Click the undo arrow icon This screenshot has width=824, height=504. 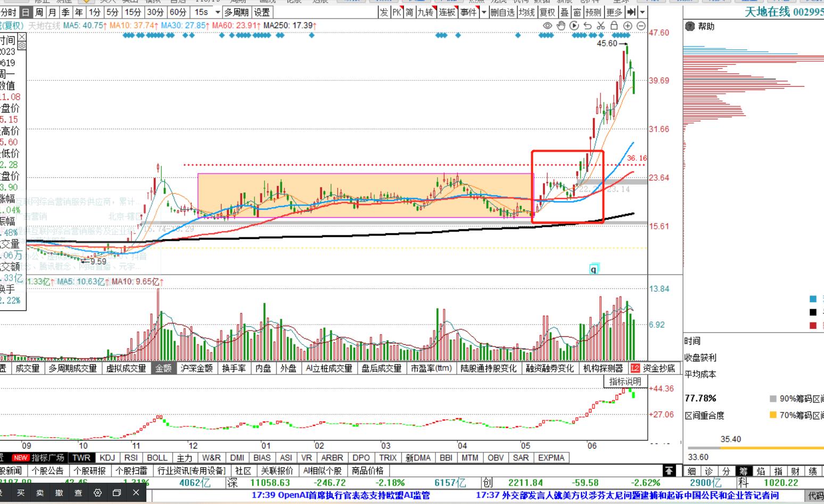coord(588,26)
